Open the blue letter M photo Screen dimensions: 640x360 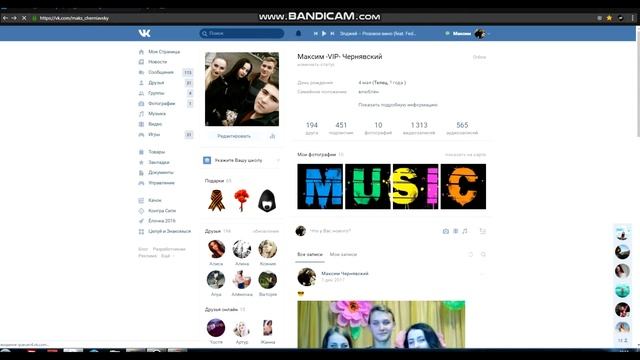click(320, 187)
